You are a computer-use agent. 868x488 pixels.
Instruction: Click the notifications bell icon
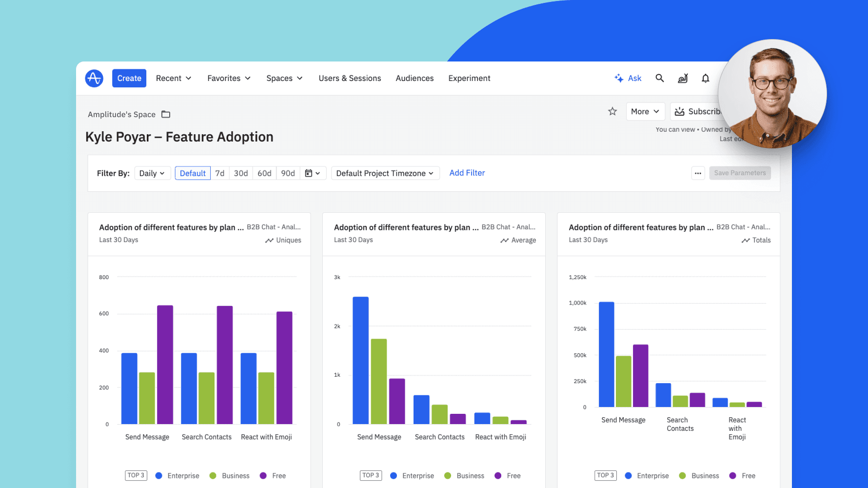[x=705, y=78]
